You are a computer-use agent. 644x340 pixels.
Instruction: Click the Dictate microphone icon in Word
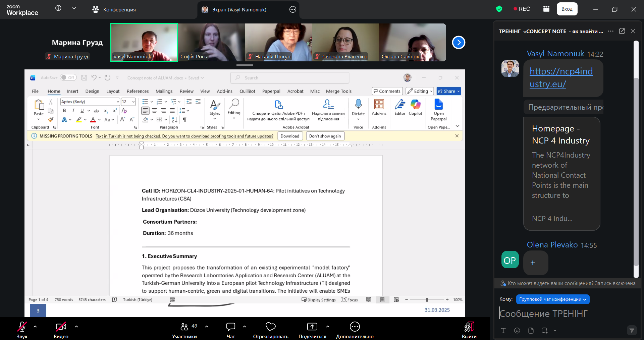point(358,105)
